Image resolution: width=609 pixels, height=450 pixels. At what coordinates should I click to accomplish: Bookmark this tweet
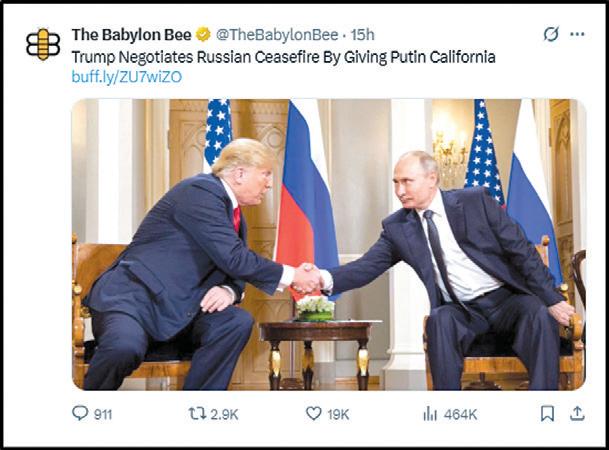[x=547, y=414]
